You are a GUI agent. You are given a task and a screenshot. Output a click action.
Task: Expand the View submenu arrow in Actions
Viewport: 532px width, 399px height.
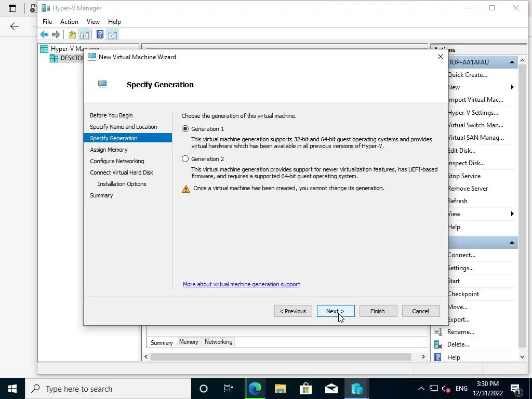(512, 214)
